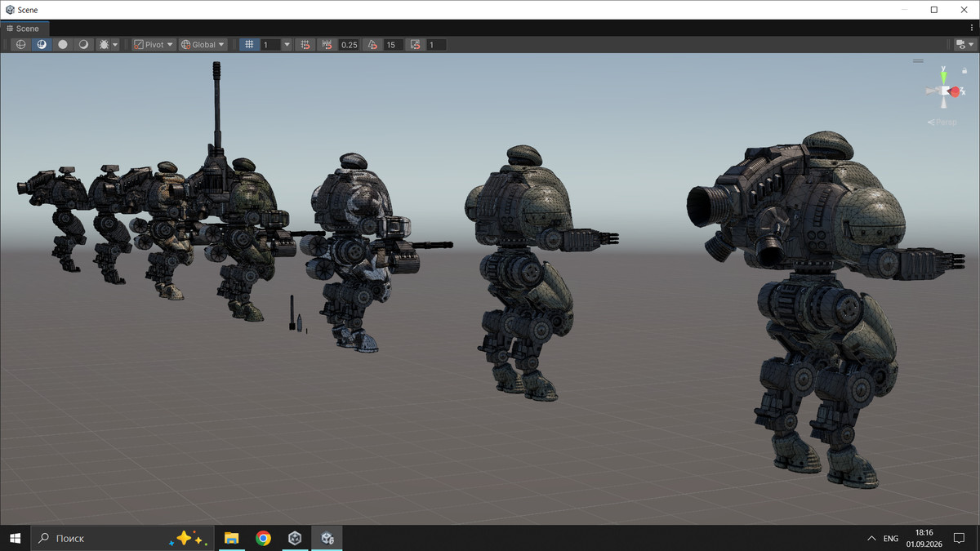980x551 pixels.
Task: Open Chrome from the Windows taskbar
Action: [x=263, y=538]
